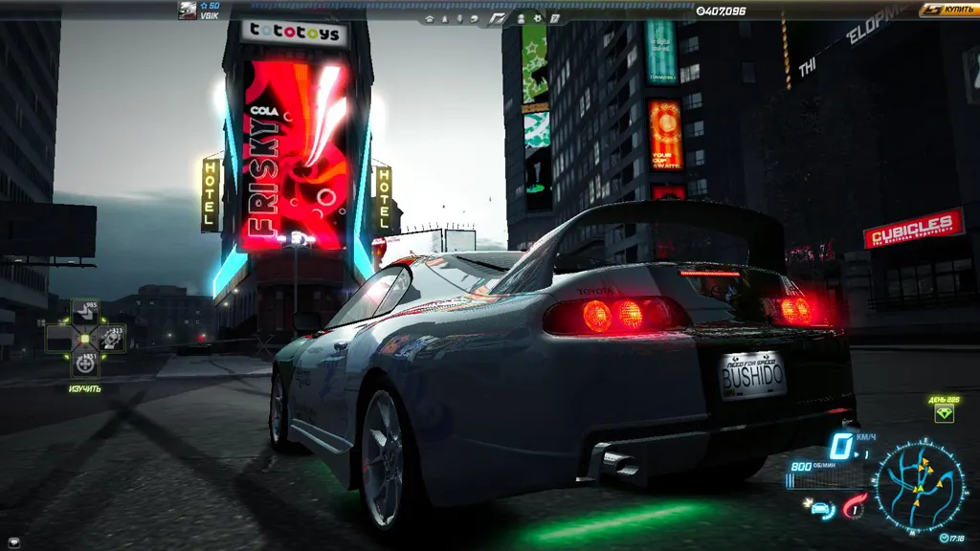Viewport: 980px width, 551px height.
Task: Click the glowing center of the power-up pad
Action: [85, 339]
